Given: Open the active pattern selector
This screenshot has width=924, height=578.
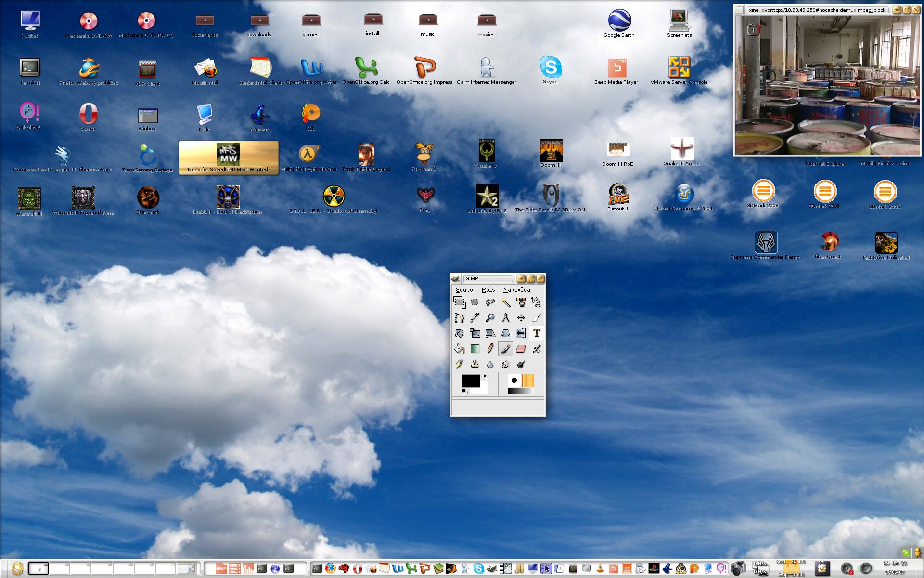Looking at the screenshot, I should [x=528, y=381].
